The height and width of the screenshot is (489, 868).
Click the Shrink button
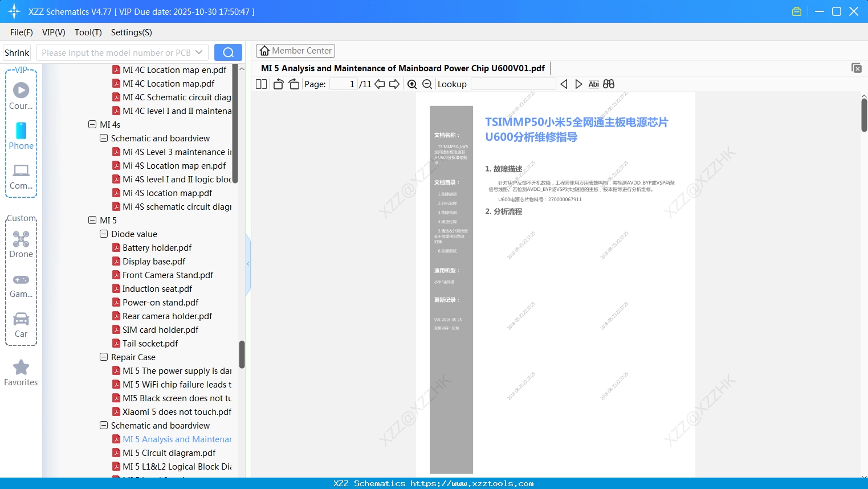pyautogui.click(x=17, y=52)
